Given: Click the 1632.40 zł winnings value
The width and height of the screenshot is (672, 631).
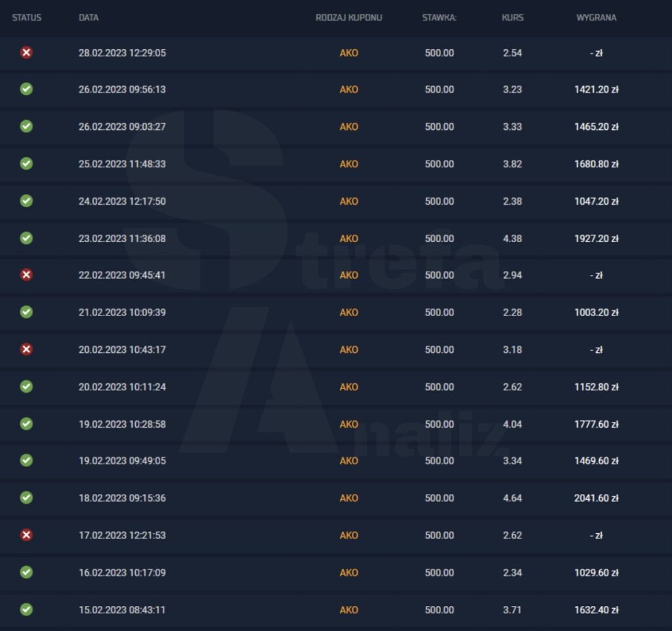Looking at the screenshot, I should pyautogui.click(x=596, y=610).
